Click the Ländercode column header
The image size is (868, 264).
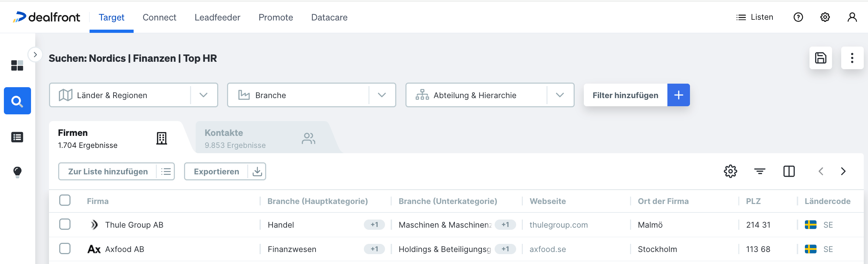827,201
